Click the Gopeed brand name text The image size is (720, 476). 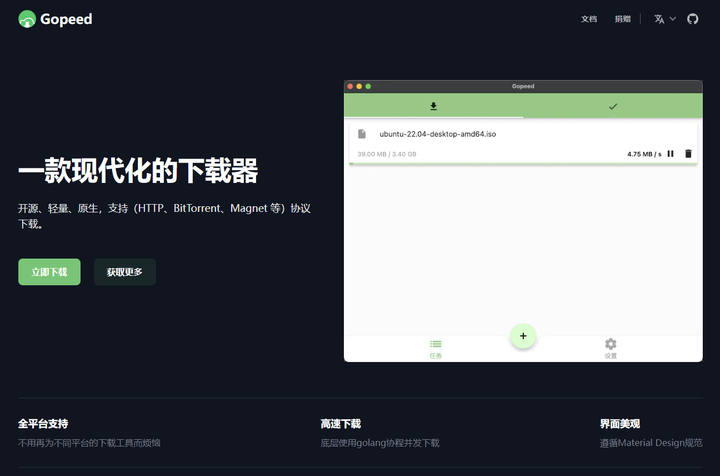point(66,19)
